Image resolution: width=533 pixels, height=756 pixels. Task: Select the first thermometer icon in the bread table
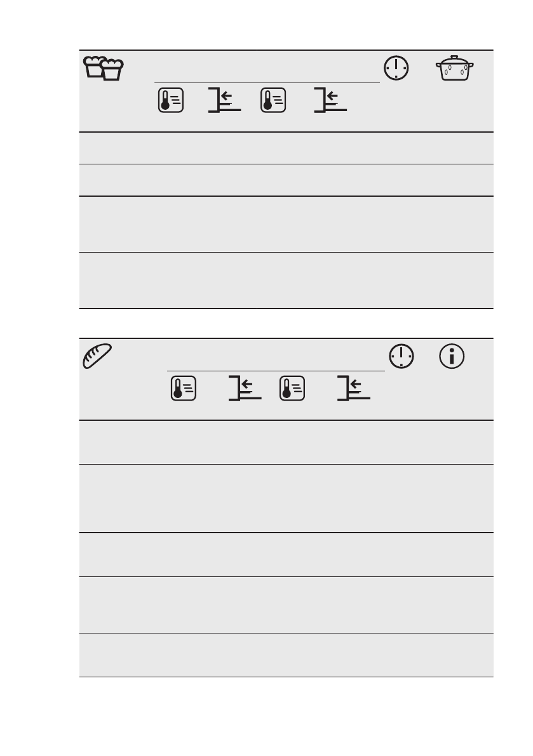pos(184,388)
